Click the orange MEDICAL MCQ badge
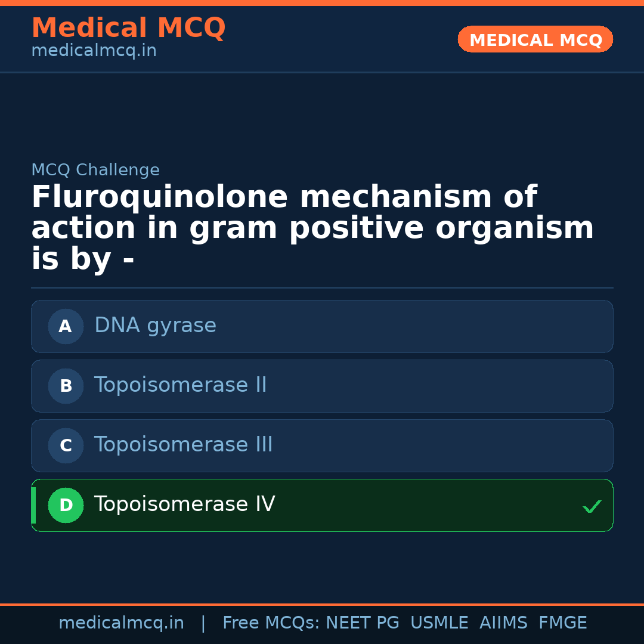The width and height of the screenshot is (644, 644). (x=535, y=39)
